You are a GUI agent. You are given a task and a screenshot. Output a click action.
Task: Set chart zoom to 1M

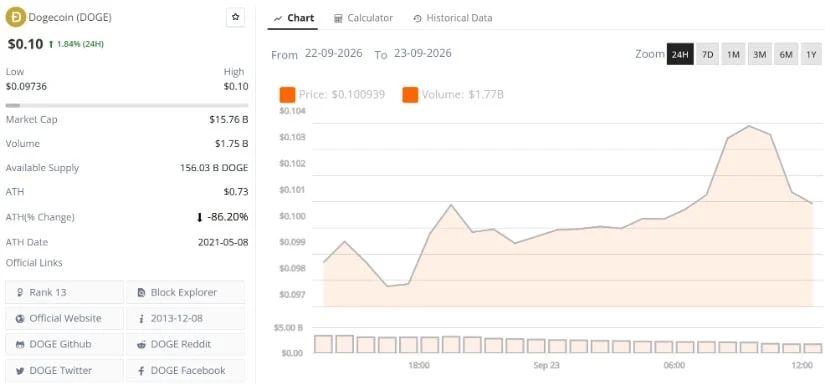pos(733,54)
